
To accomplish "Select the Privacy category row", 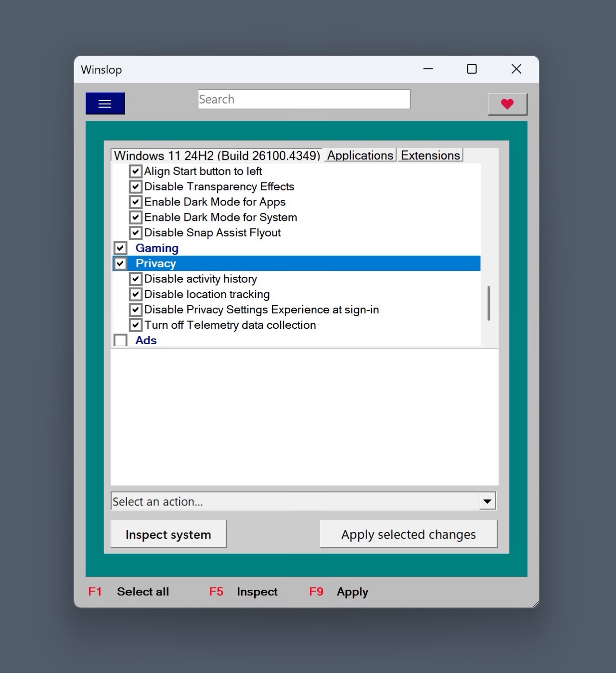I will 156,264.
